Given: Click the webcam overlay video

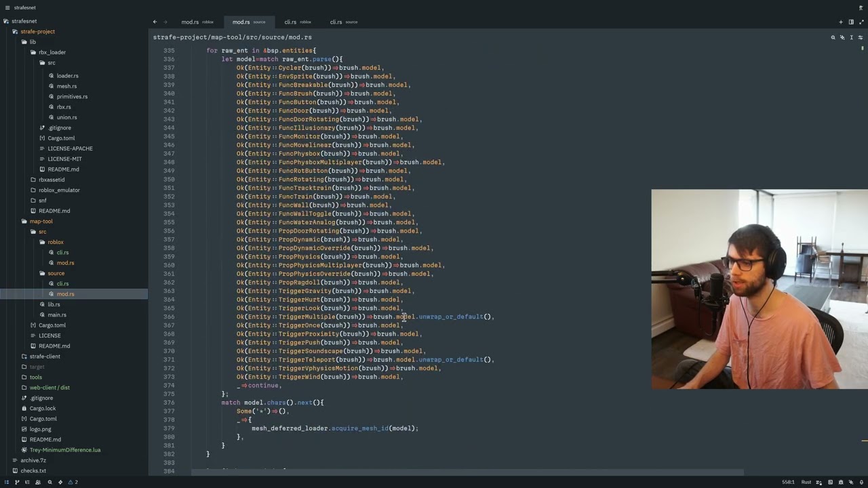Looking at the screenshot, I should pyautogui.click(x=759, y=289).
